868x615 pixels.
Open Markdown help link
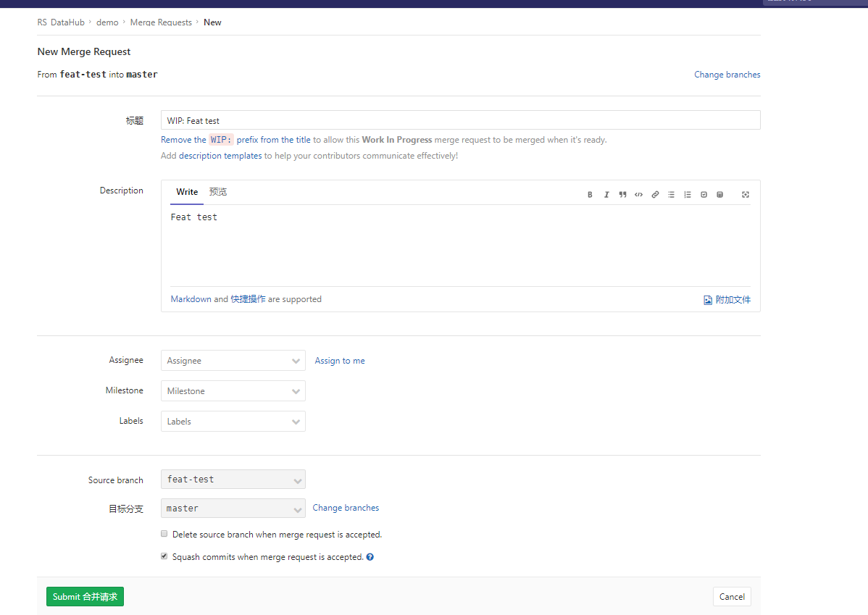(191, 299)
